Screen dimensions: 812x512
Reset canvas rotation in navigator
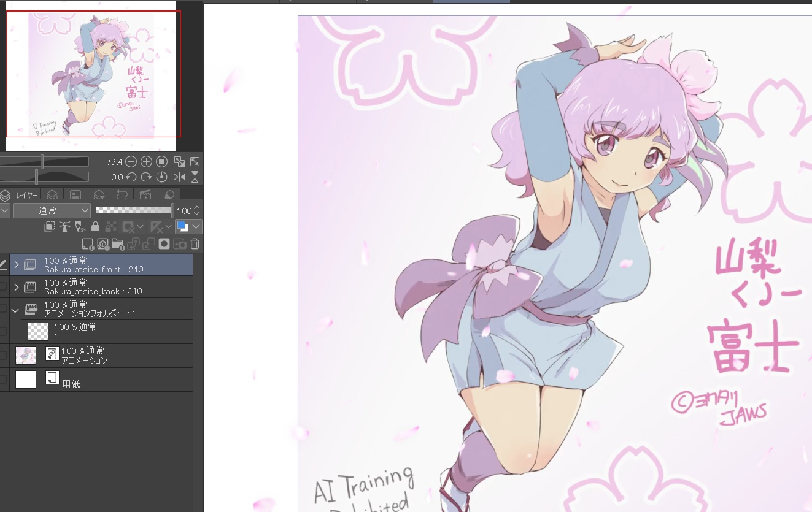161,177
